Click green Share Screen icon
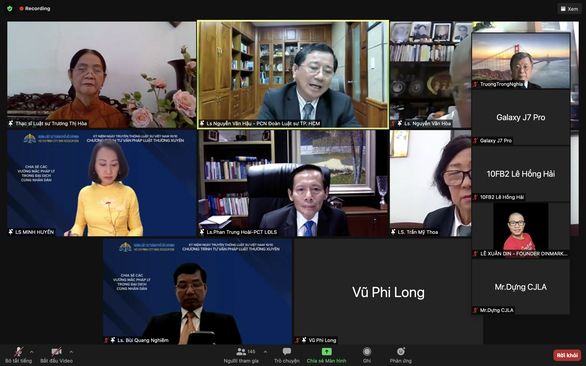Screen dimensions: 586x366 tap(327, 352)
